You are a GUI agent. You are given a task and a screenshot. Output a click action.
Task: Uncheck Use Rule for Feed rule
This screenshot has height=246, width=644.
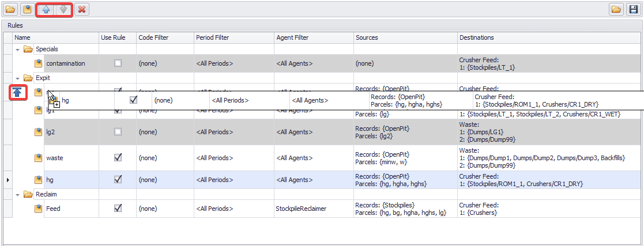[118, 209]
